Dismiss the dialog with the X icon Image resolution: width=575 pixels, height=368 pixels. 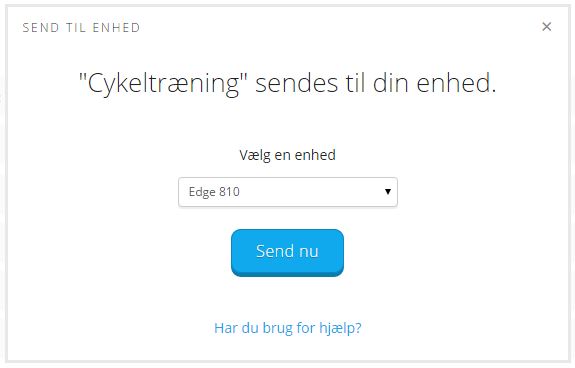(x=546, y=26)
